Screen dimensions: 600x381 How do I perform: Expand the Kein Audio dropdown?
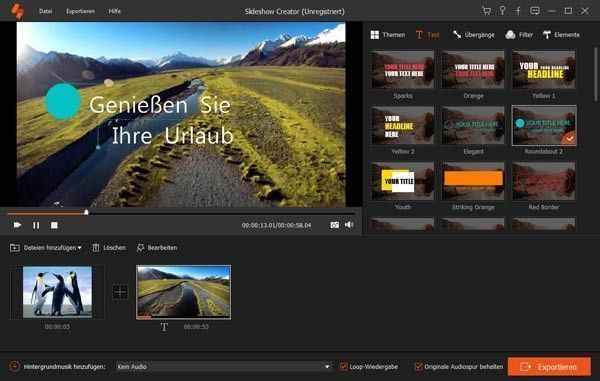click(223, 366)
